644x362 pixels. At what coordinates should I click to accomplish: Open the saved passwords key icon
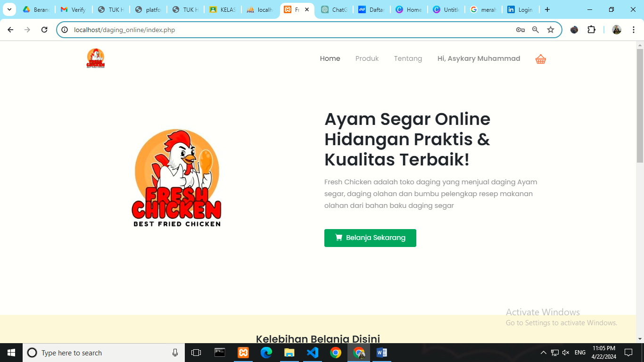tap(520, 30)
